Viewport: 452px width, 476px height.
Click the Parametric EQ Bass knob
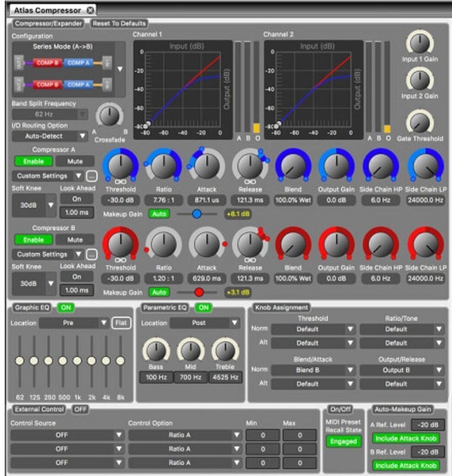[156, 350]
